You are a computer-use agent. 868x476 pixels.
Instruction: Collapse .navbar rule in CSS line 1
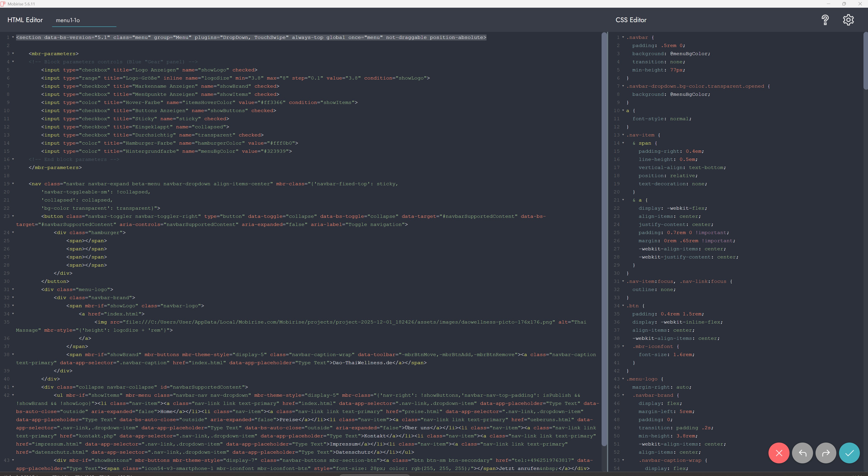pos(623,37)
